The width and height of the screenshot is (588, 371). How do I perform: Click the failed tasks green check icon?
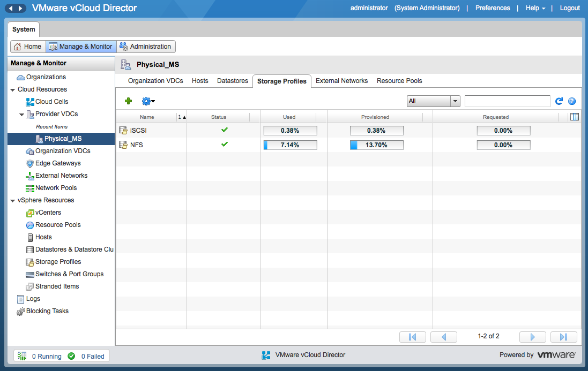tap(71, 356)
